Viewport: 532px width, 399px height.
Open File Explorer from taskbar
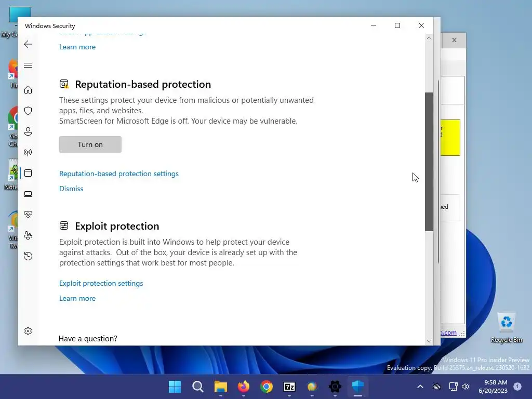pyautogui.click(x=220, y=387)
